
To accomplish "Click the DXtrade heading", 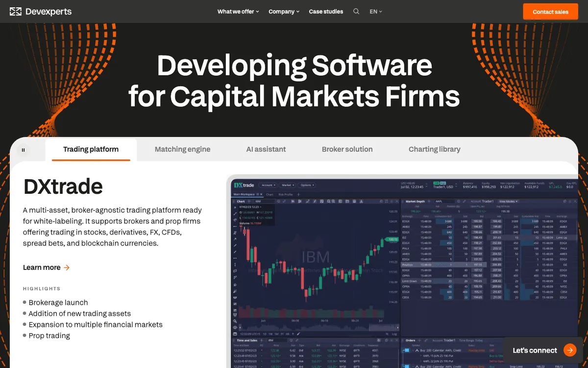I will pos(63,186).
